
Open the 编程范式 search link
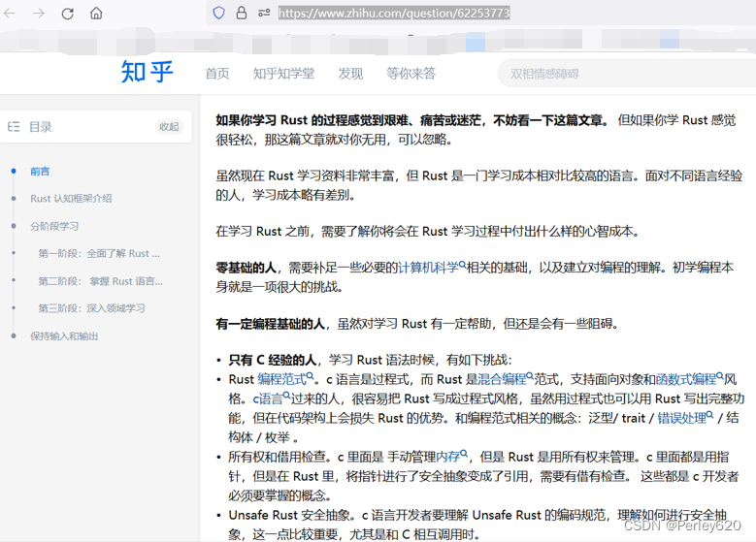[285, 379]
